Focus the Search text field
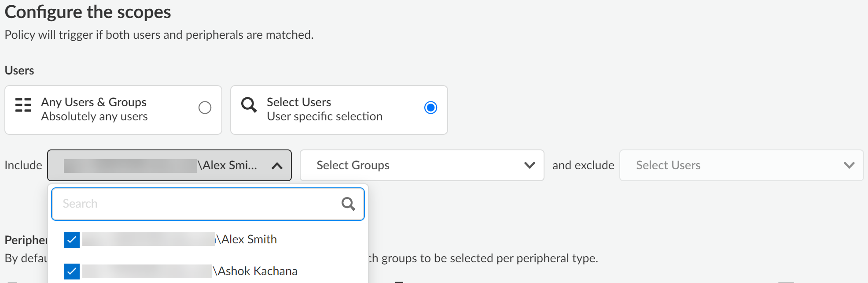 click(198, 204)
